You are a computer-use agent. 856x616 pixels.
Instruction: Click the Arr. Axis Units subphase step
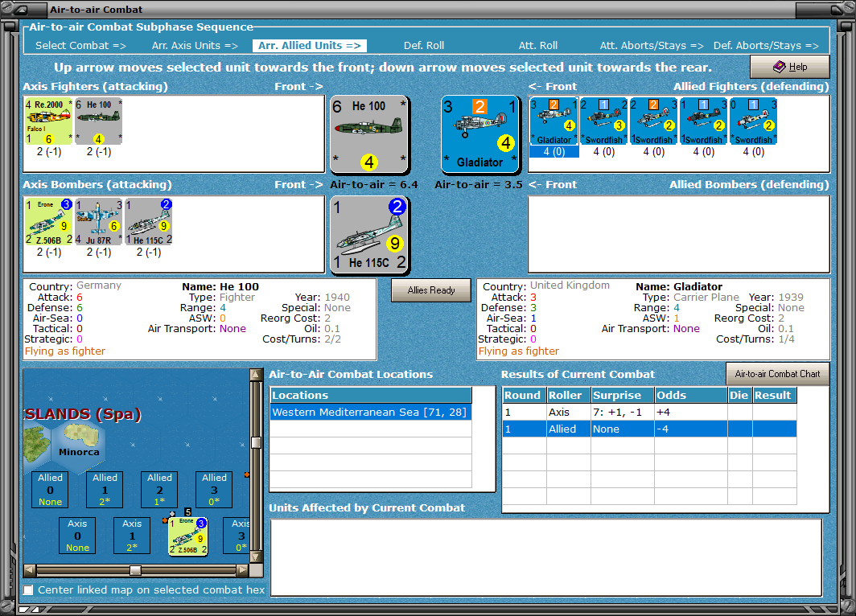click(195, 46)
